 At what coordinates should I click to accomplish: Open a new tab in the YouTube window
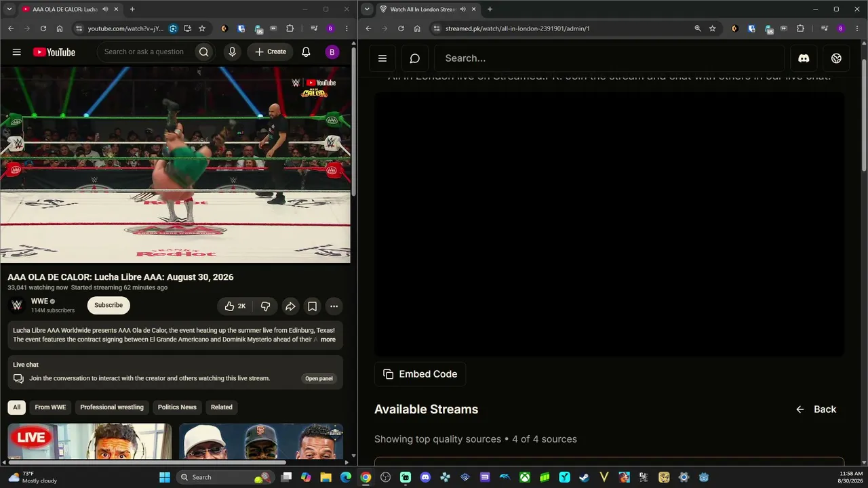coord(132,9)
